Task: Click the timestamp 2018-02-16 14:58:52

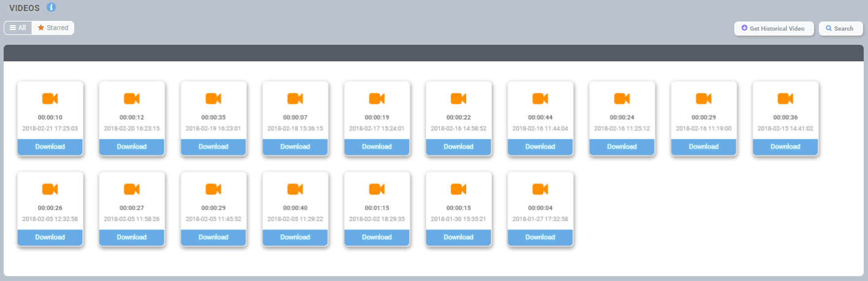Action: (x=459, y=129)
